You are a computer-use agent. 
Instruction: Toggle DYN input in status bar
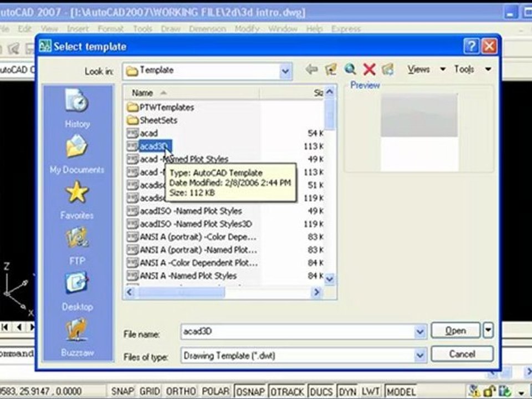347,391
